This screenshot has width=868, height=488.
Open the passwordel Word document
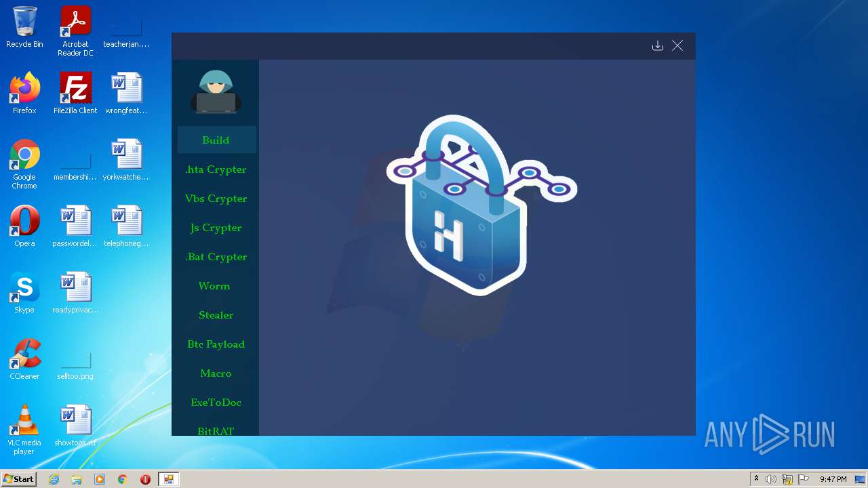coord(75,226)
